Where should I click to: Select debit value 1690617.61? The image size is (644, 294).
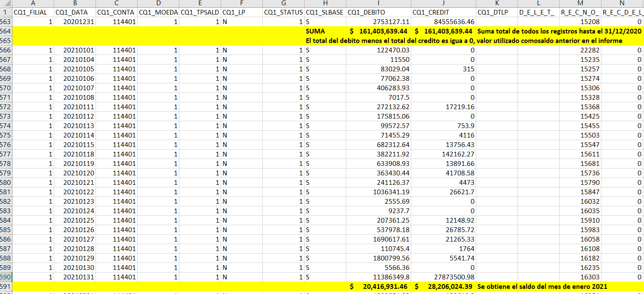coord(379,239)
